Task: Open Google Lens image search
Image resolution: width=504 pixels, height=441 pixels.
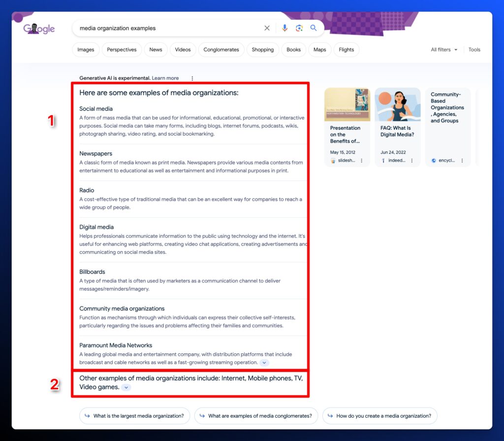Action: pos(299,28)
